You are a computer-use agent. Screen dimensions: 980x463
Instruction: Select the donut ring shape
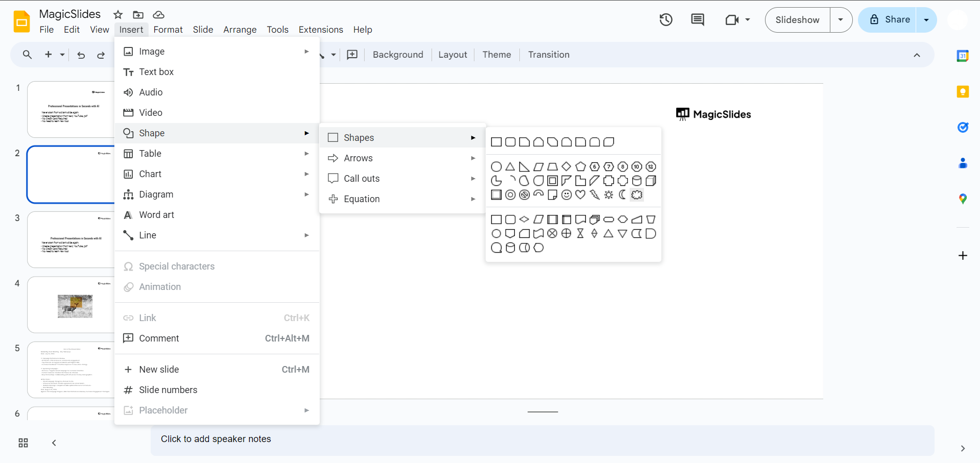pos(510,195)
